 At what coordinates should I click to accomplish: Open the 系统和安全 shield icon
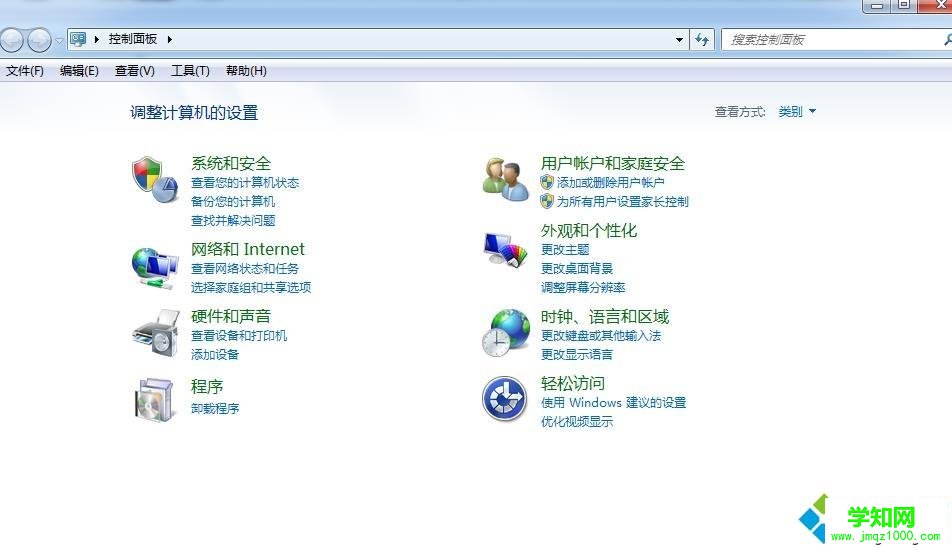click(154, 181)
